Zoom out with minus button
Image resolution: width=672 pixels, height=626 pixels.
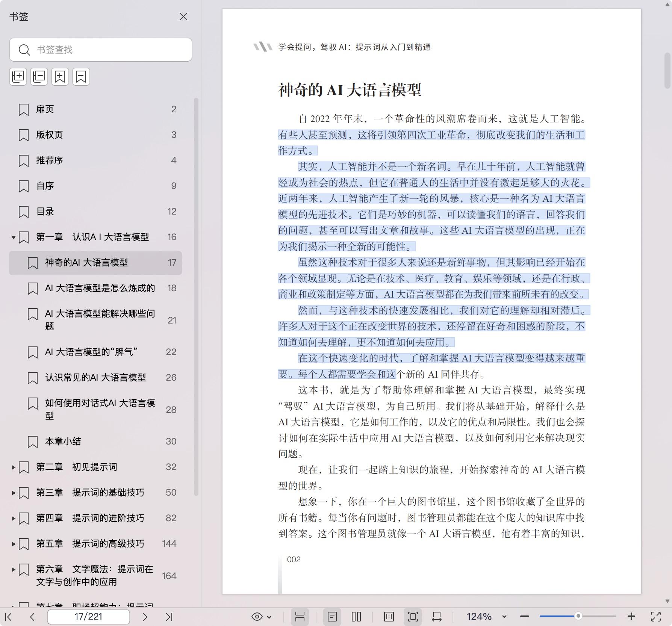(525, 617)
